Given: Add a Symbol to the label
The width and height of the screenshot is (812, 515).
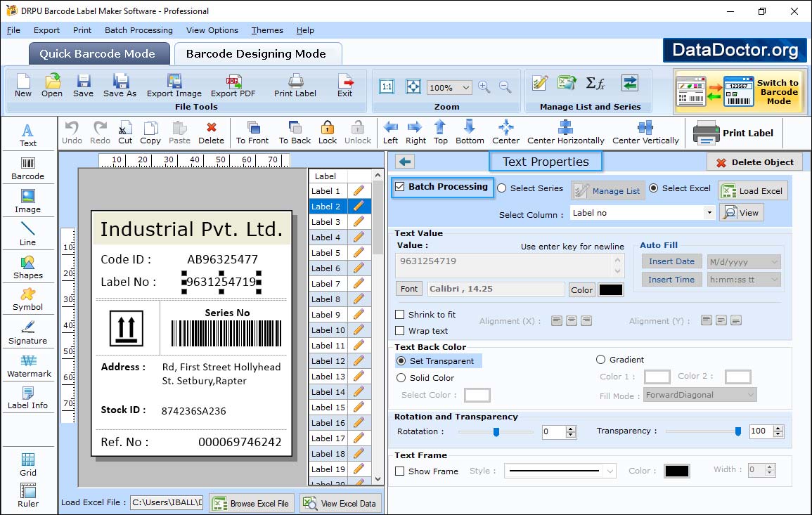Looking at the screenshot, I should (x=28, y=300).
